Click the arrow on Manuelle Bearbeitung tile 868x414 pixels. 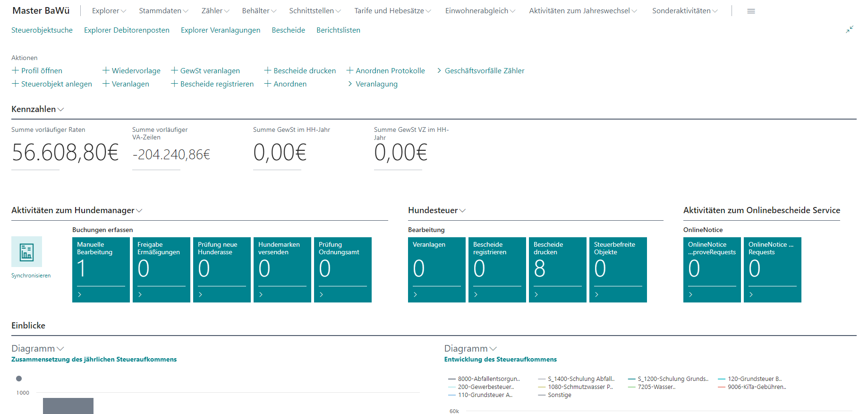[79, 294]
